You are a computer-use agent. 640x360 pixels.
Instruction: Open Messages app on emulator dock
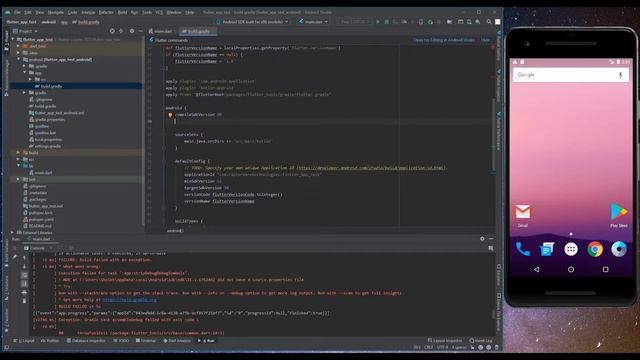click(547, 249)
